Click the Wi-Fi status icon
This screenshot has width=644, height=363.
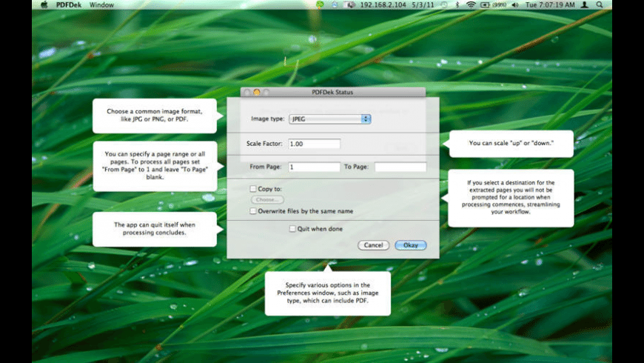point(471,4)
